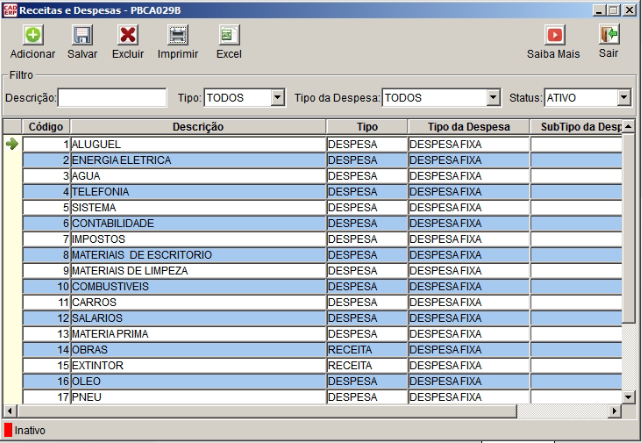Select the SISTEMA description cell
Viewport: 642px width, 443px height.
click(x=198, y=208)
